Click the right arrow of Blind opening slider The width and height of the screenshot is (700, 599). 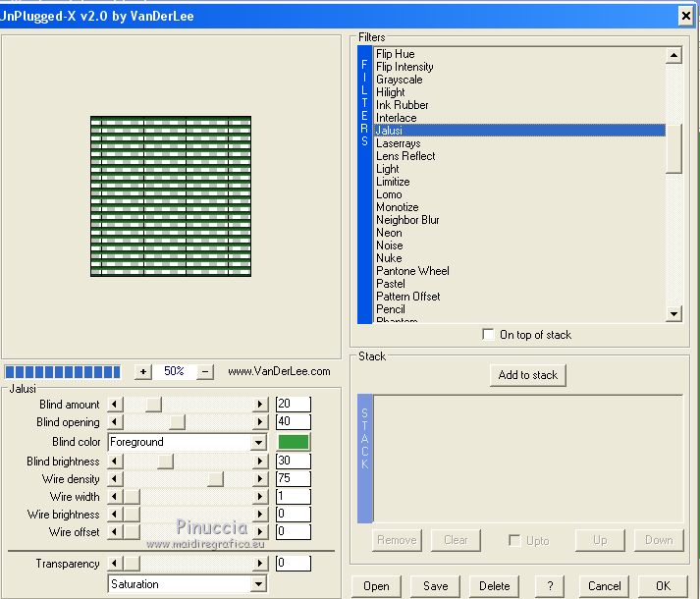tap(260, 421)
